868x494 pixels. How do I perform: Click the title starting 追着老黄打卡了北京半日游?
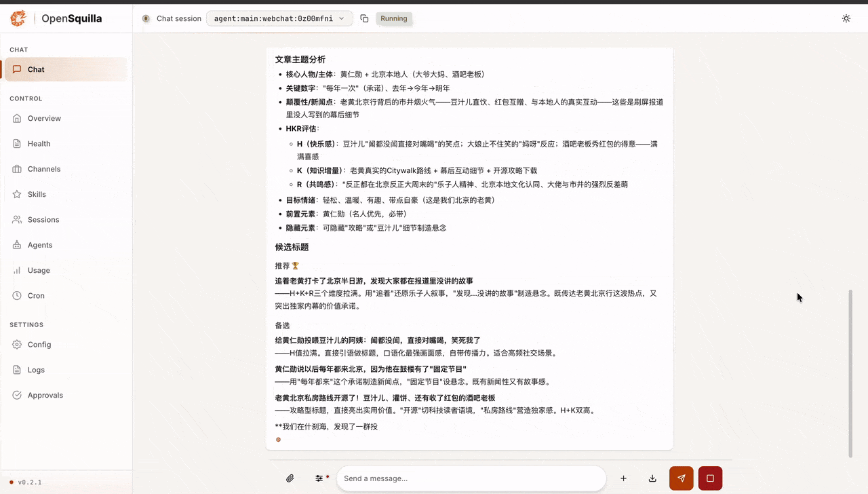(x=374, y=281)
